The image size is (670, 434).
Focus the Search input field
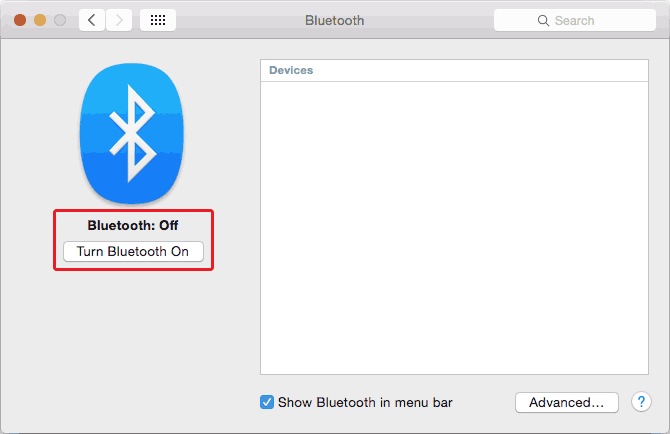click(575, 21)
